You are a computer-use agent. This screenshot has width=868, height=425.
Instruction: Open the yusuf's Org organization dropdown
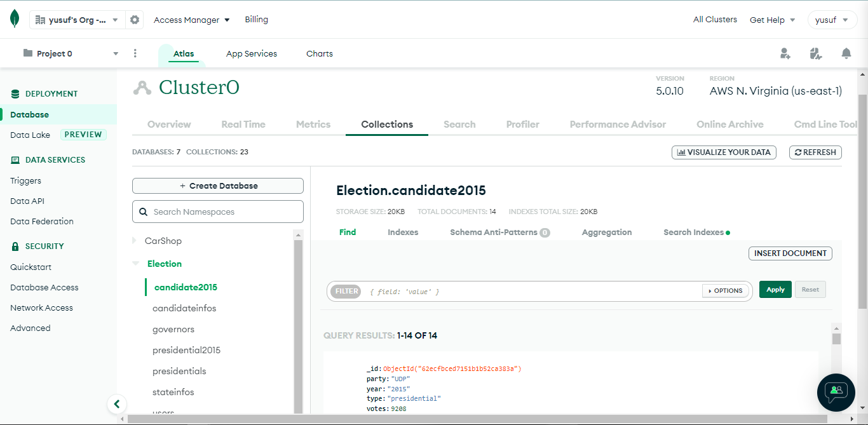click(x=78, y=20)
